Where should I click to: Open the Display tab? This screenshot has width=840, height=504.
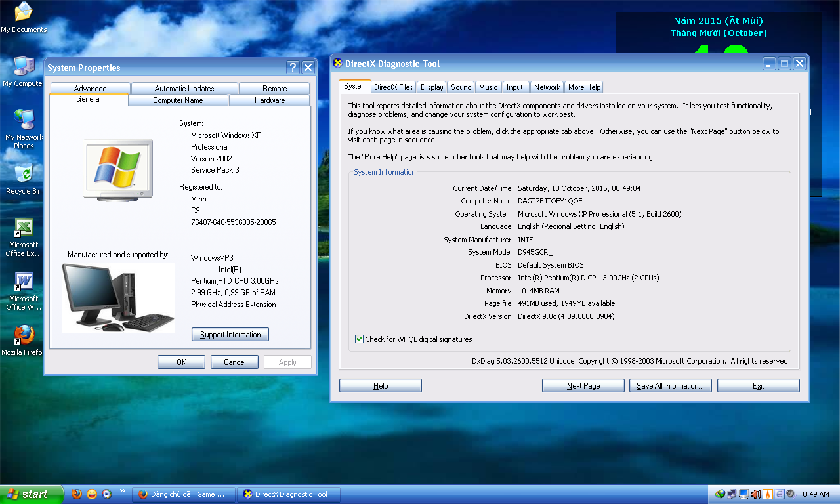point(432,87)
